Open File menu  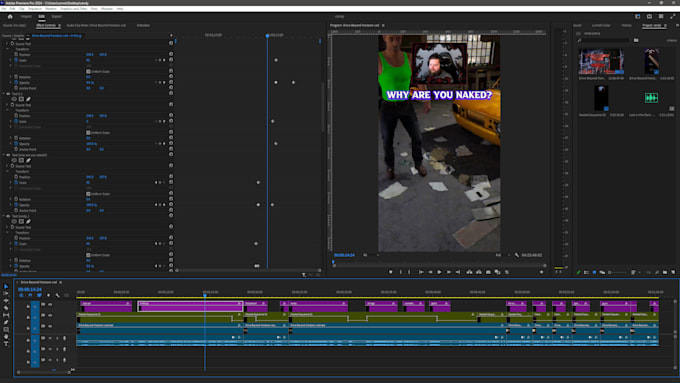point(3,9)
